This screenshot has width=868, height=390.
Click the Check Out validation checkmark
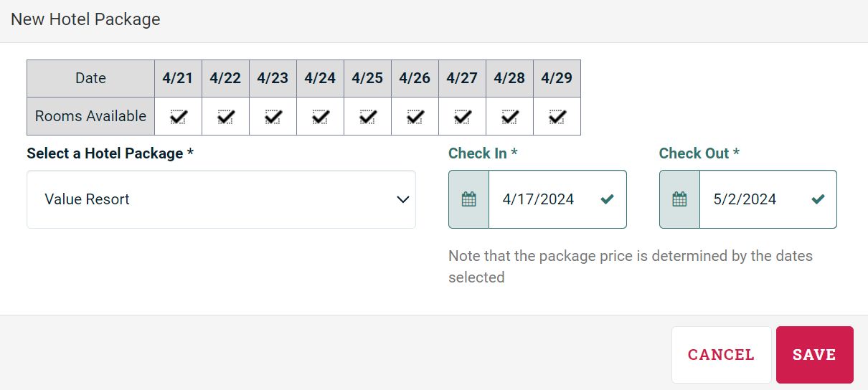pyautogui.click(x=818, y=199)
